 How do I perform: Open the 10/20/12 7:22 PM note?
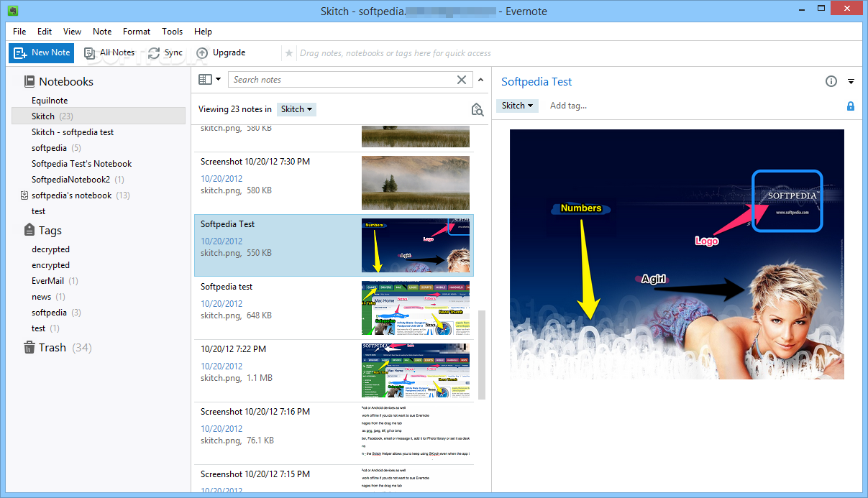(x=334, y=371)
